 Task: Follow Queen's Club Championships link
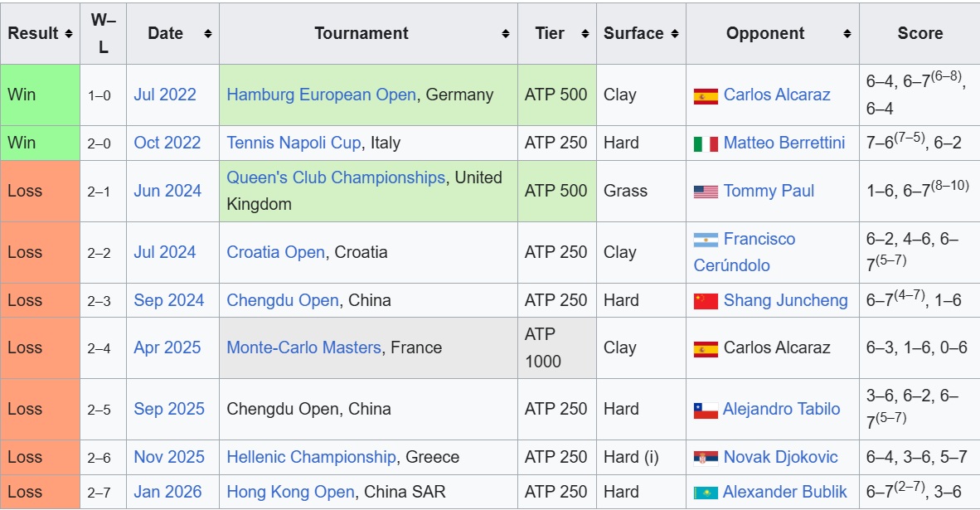(x=336, y=177)
